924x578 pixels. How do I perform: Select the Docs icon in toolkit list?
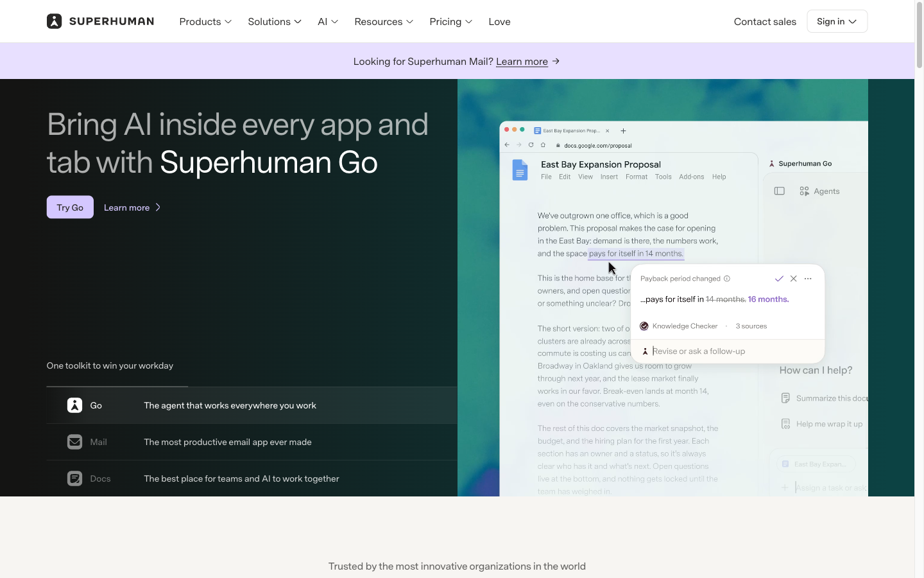pos(74,478)
